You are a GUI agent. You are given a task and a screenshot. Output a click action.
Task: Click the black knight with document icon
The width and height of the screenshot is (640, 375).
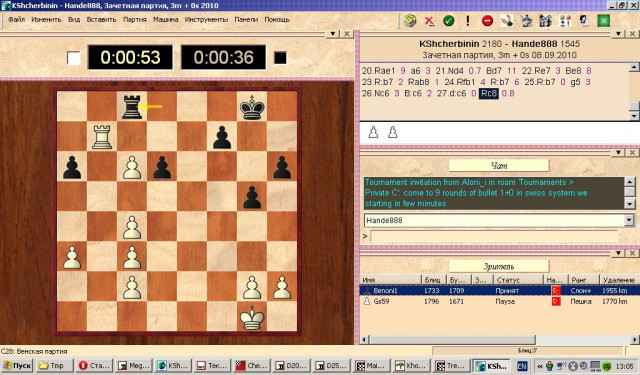pos(584,20)
